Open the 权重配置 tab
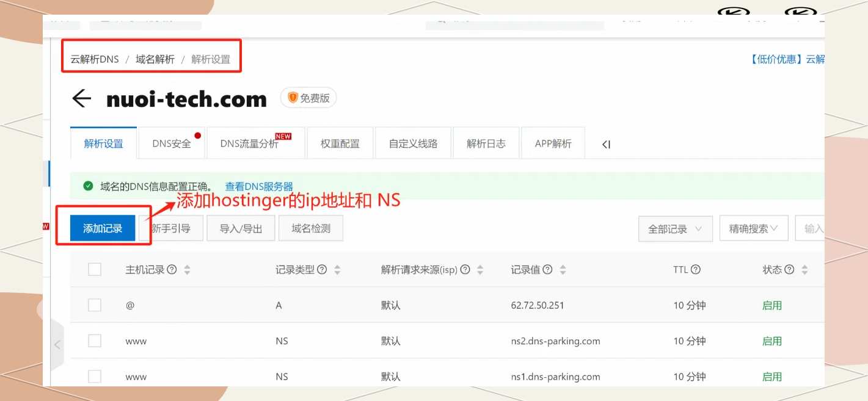 (340, 143)
